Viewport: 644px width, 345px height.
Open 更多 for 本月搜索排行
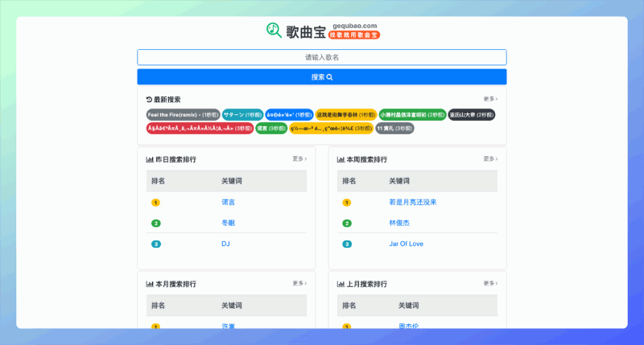tap(299, 283)
